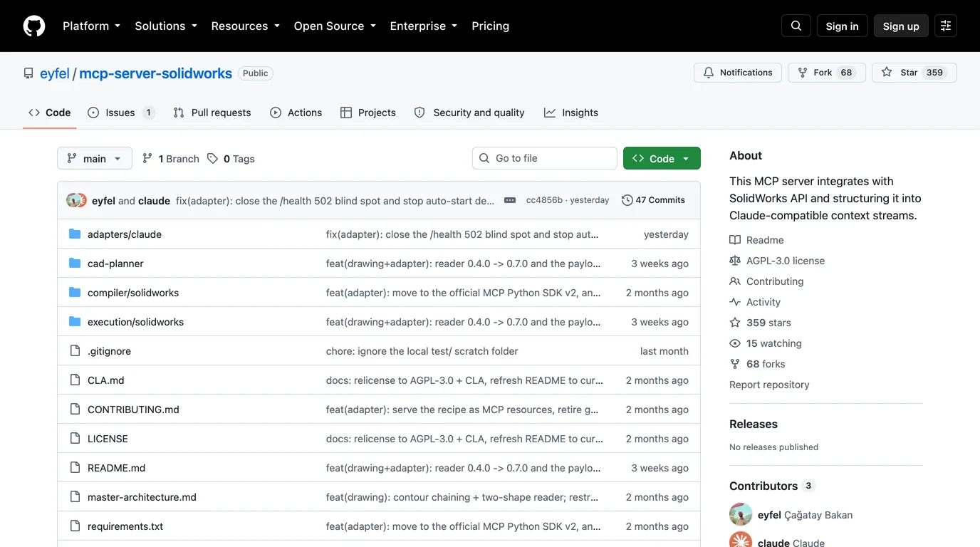980x547 pixels.
Task: Click the Sign up button
Action: 901,26
